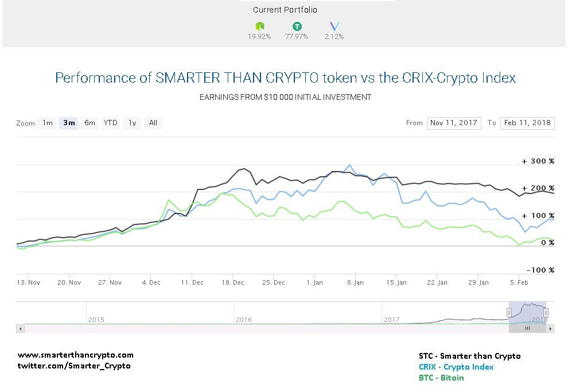Click the 27. Nov date label
The width and height of the screenshot is (568, 392).
[110, 282]
